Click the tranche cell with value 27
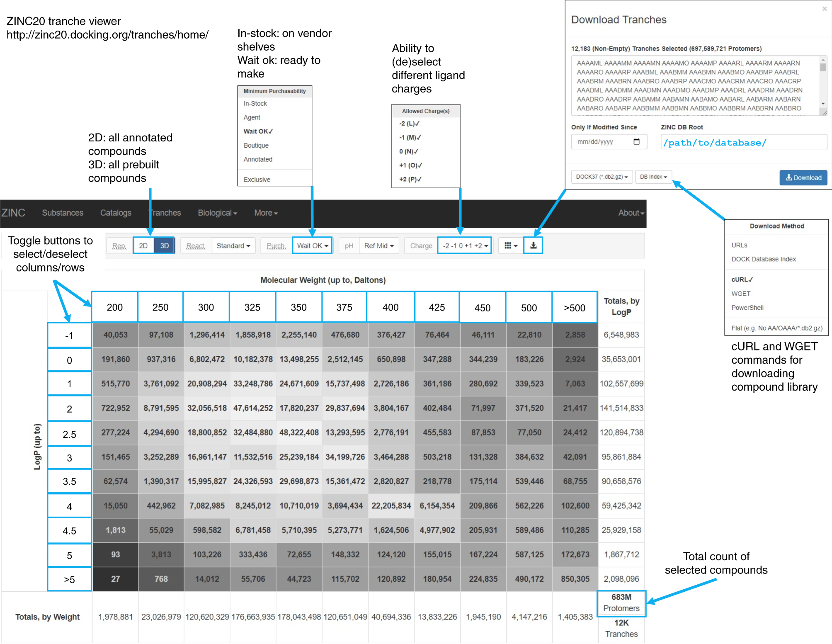The width and height of the screenshot is (832, 644). click(x=115, y=579)
